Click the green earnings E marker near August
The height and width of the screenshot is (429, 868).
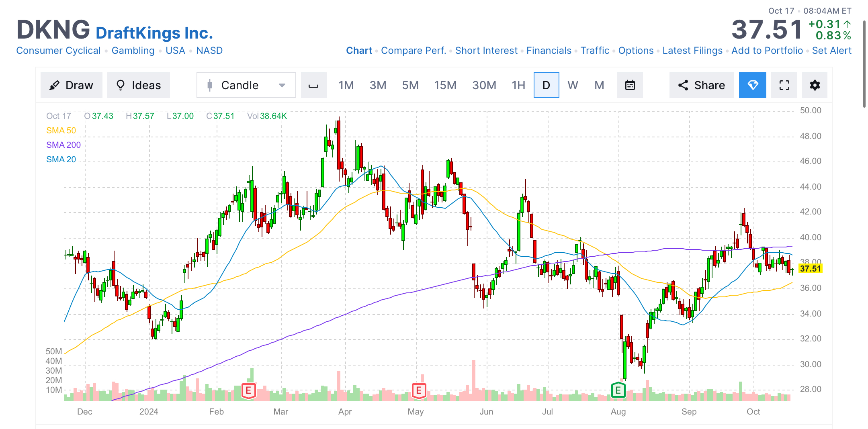click(618, 390)
